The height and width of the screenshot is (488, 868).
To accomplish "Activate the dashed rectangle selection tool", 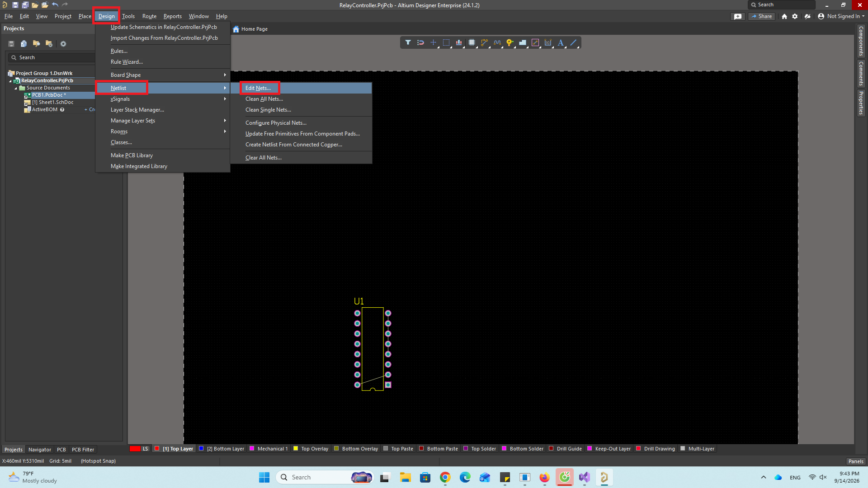I will tap(446, 42).
